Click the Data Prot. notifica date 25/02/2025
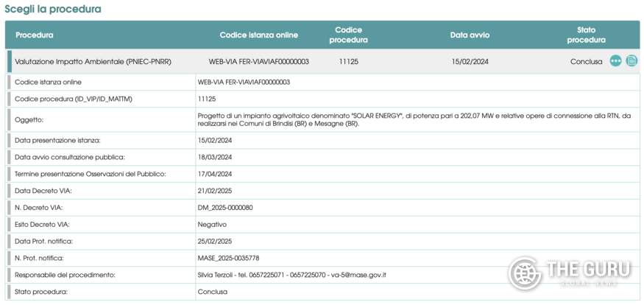 click(x=215, y=241)
